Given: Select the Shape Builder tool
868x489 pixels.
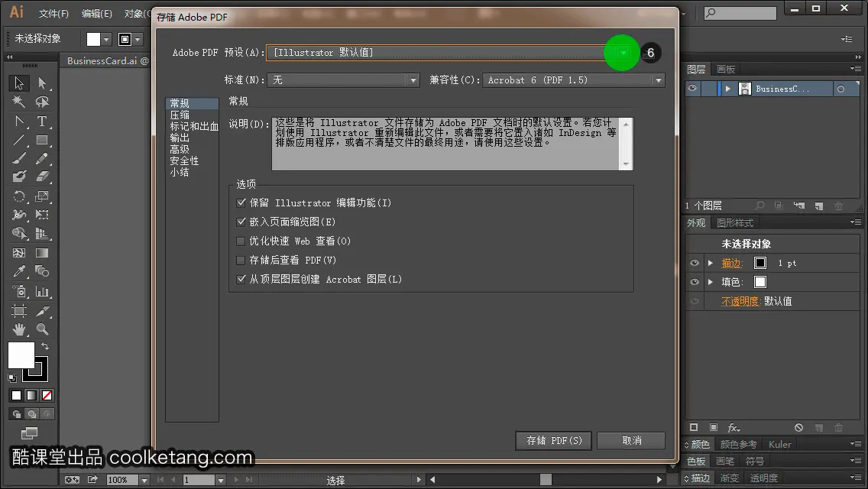Looking at the screenshot, I should [19, 234].
